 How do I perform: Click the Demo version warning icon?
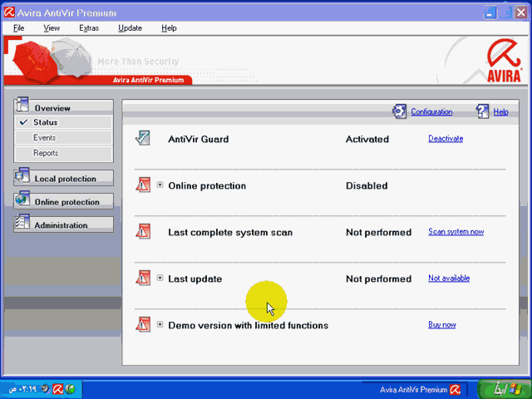[142, 325]
